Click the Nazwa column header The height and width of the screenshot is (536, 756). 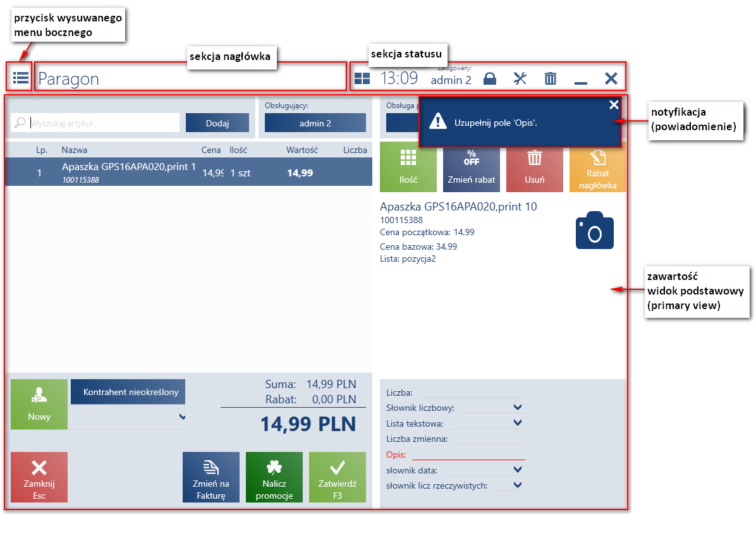pos(74,150)
